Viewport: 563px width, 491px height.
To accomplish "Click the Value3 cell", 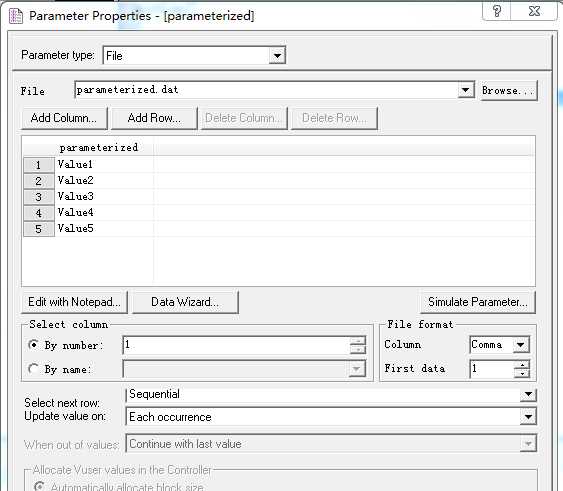I will coord(104,196).
